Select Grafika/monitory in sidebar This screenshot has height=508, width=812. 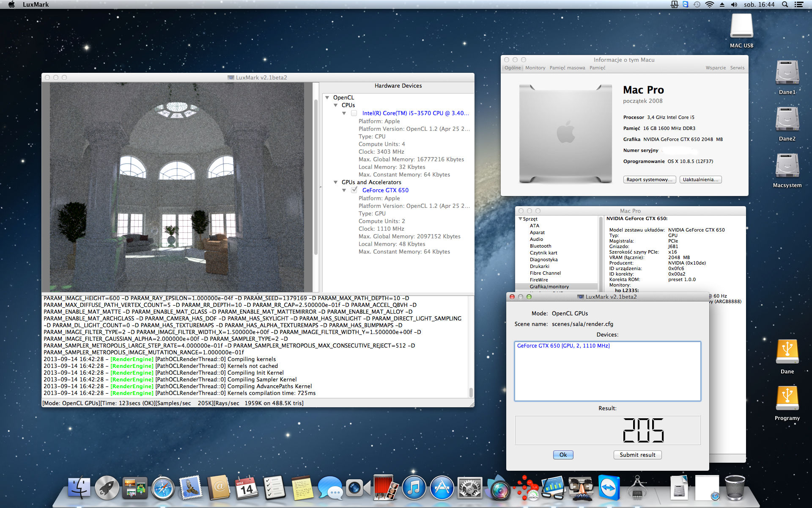(x=549, y=287)
